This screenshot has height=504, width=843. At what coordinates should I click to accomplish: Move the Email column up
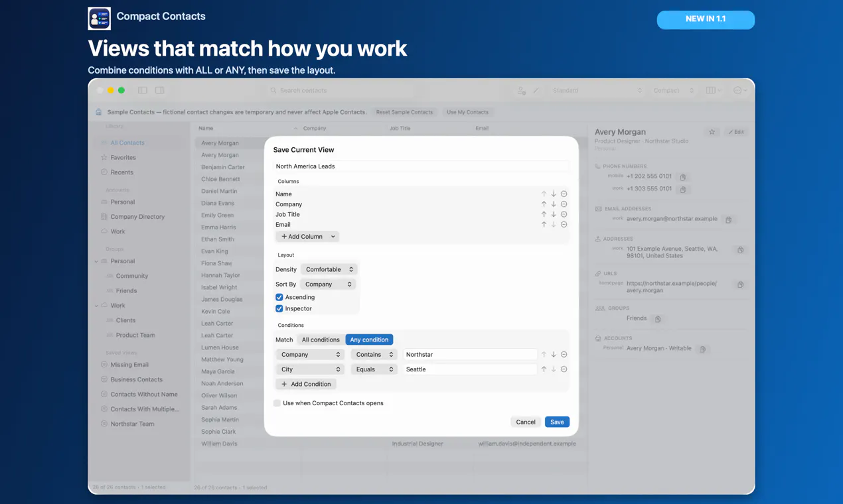coord(544,225)
